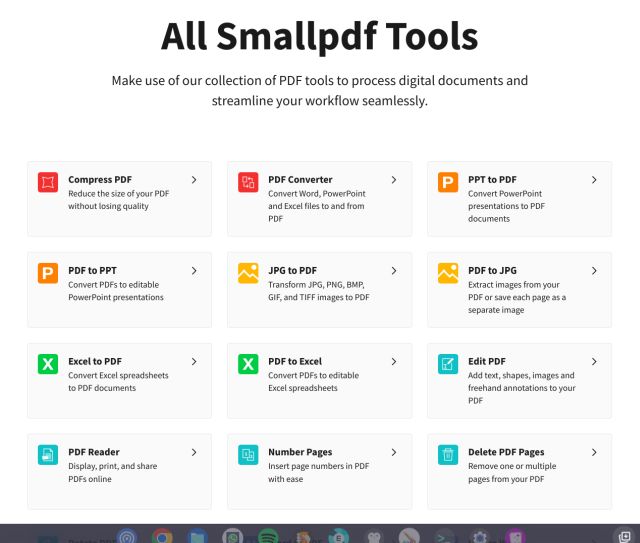
Task: Click the teal Edit PDF pencil icon
Action: click(x=448, y=364)
